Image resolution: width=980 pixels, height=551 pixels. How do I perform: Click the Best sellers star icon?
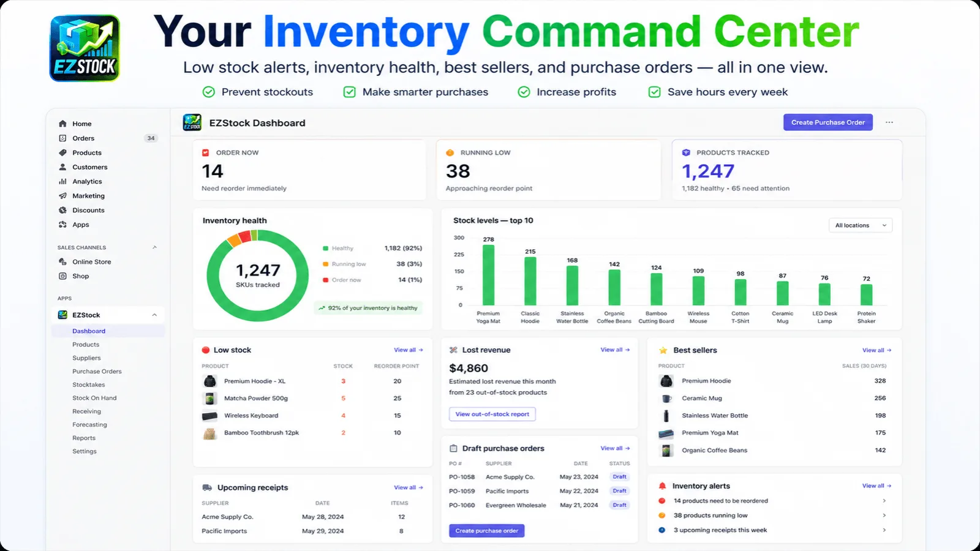pos(663,350)
